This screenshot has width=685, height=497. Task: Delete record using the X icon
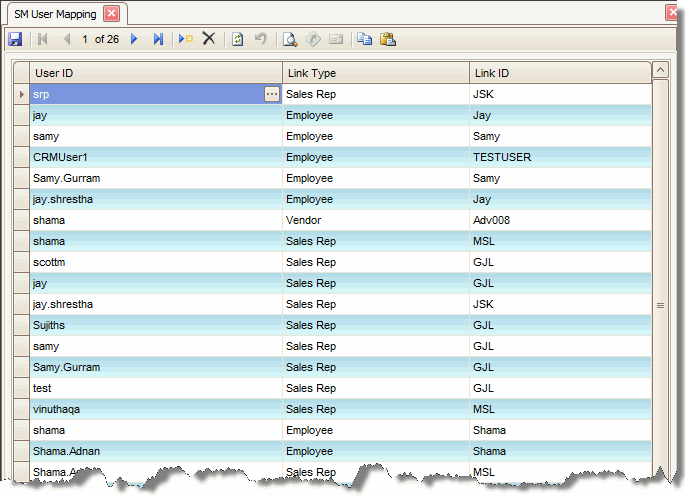tap(209, 39)
